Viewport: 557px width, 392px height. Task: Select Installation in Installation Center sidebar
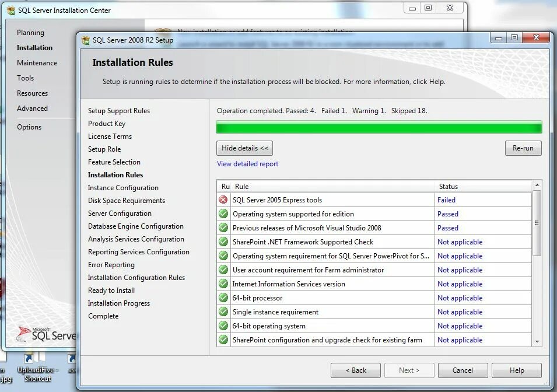coord(34,48)
